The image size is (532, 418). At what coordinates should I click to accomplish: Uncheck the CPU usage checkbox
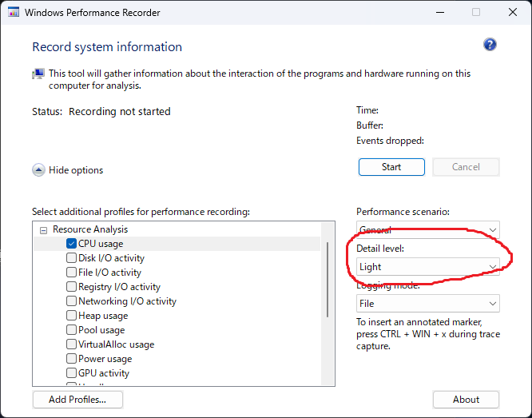pyautogui.click(x=71, y=244)
